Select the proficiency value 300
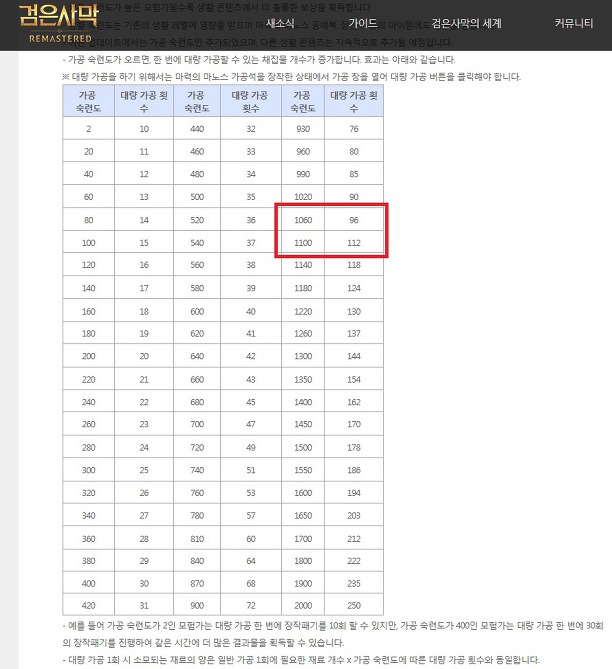Viewport: 612px width, 669px height. pos(88,470)
